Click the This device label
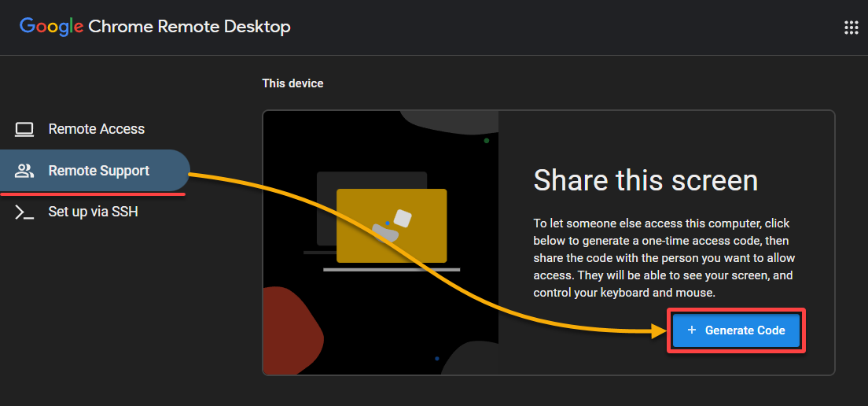 292,83
